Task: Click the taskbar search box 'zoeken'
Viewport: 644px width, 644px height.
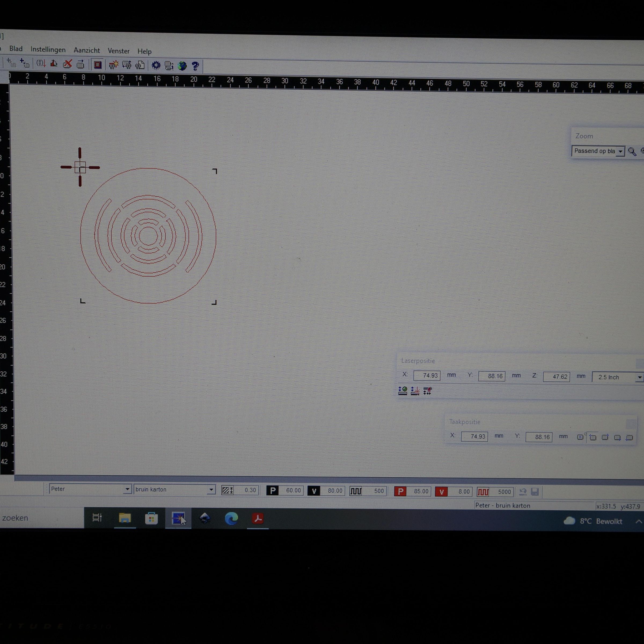Action: [42, 518]
